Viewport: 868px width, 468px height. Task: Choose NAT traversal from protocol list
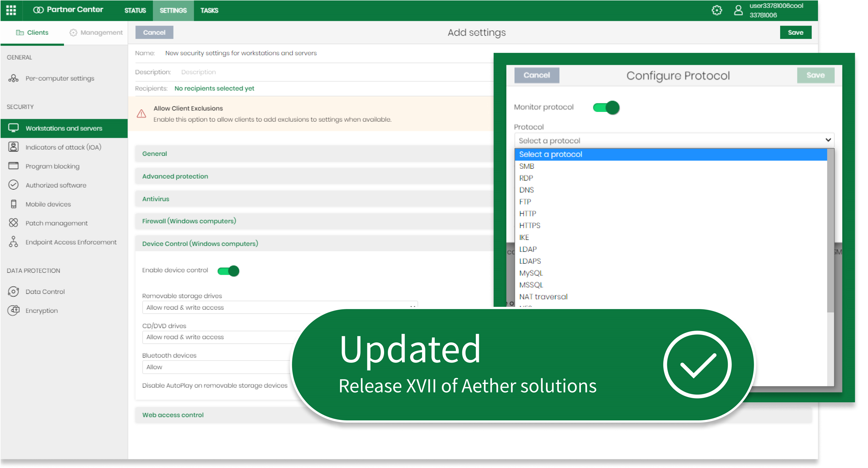(x=671, y=297)
